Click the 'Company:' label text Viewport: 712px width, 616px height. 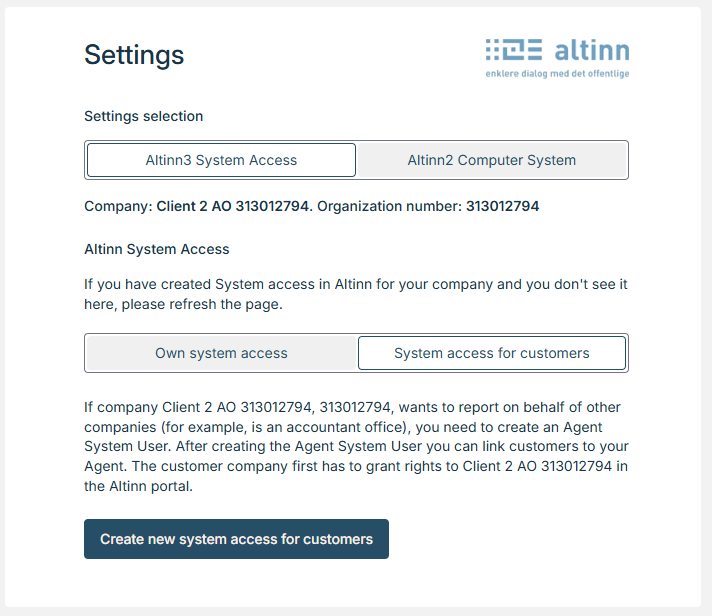(118, 207)
